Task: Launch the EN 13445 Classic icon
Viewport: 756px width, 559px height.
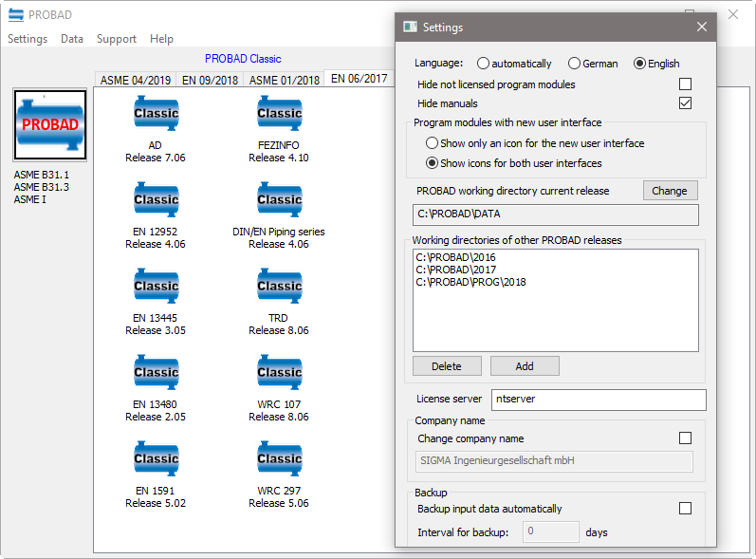Action: click(156, 287)
